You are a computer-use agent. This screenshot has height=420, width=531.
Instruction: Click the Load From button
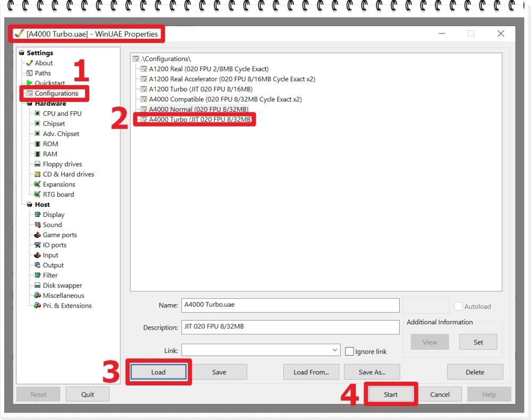[311, 372]
